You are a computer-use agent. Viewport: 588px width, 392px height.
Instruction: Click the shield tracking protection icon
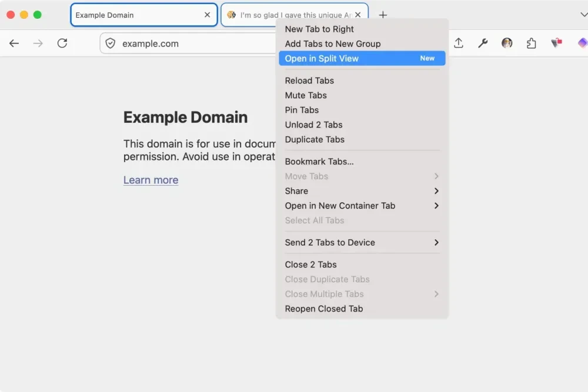(111, 43)
